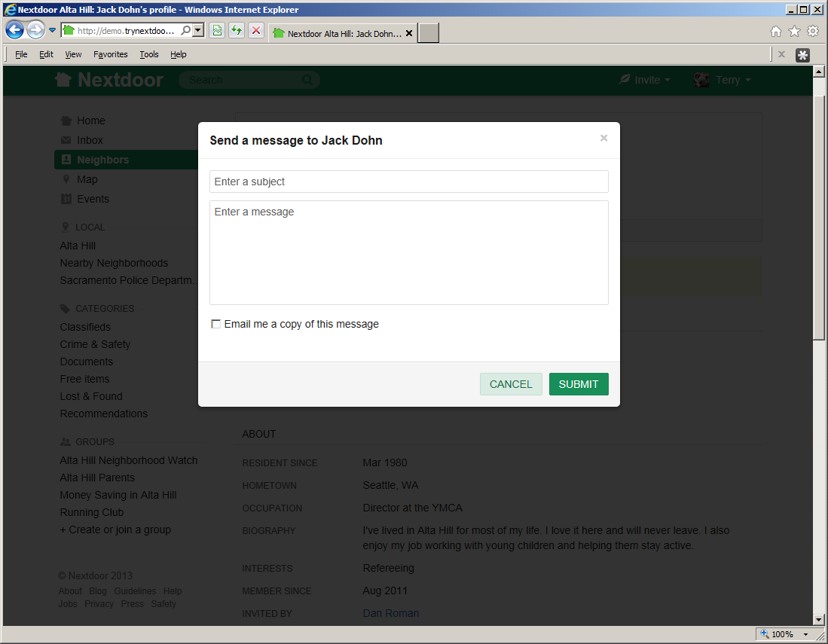The height and width of the screenshot is (644, 828).
Task: Open Events in the sidebar
Action: [x=93, y=199]
